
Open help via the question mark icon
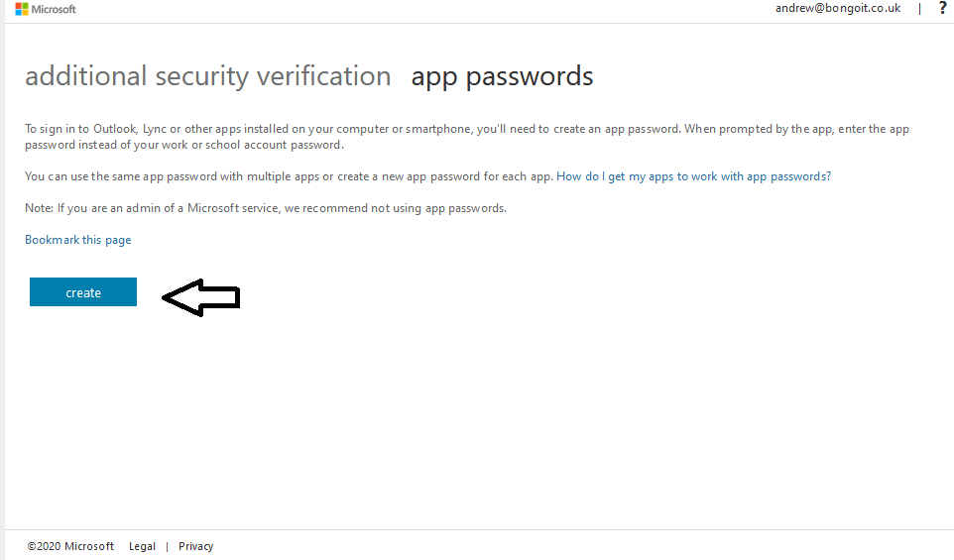pyautogui.click(x=943, y=8)
